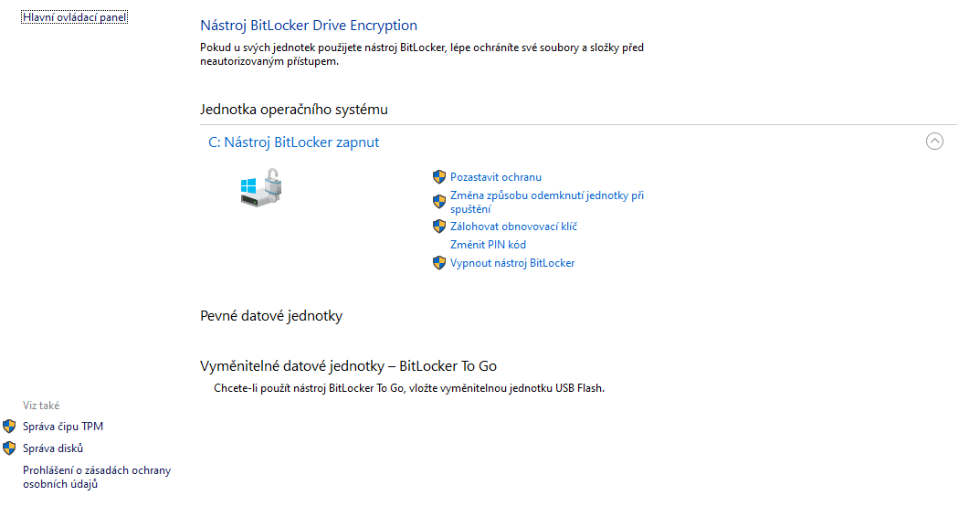Open Správa disků link
This screenshot has width=980, height=506.
tap(53, 448)
